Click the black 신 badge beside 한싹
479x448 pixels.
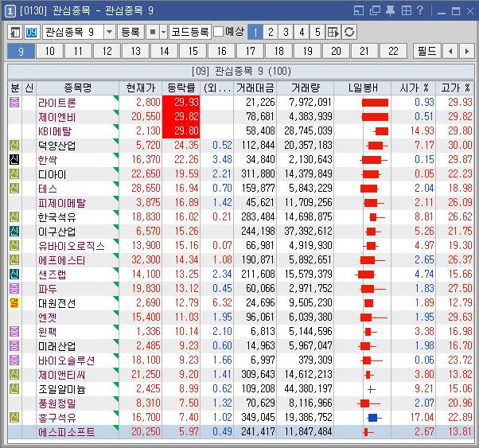click(x=14, y=159)
